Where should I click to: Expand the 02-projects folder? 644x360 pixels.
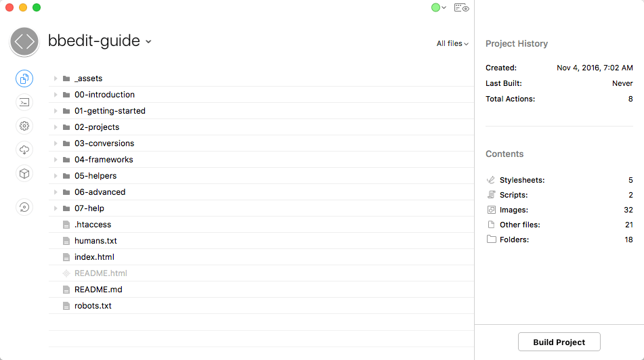[x=55, y=127]
